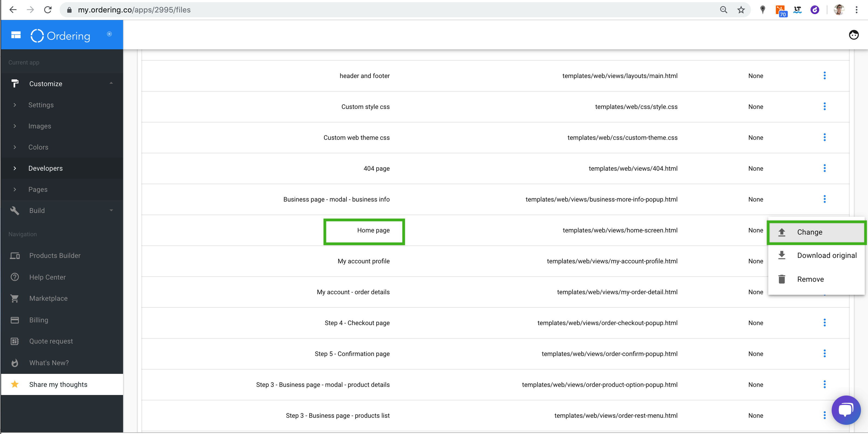Bookmark this page with the star
The width and height of the screenshot is (868, 434).
point(741,10)
